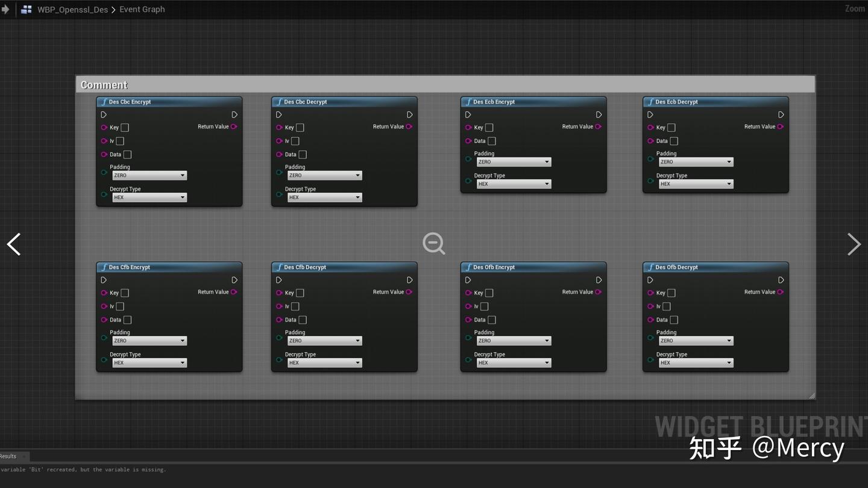Open the Padding dropdown on Des Ofb Decrypt

pos(696,340)
